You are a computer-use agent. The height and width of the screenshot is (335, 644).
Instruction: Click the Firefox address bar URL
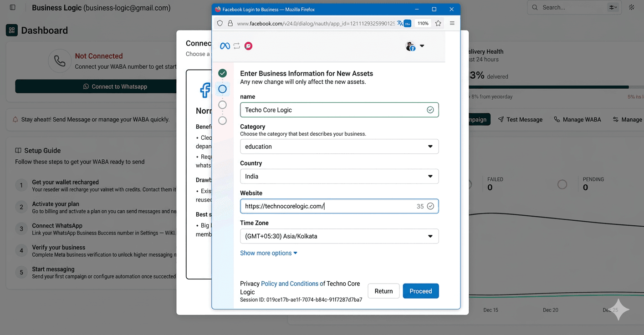(x=316, y=23)
